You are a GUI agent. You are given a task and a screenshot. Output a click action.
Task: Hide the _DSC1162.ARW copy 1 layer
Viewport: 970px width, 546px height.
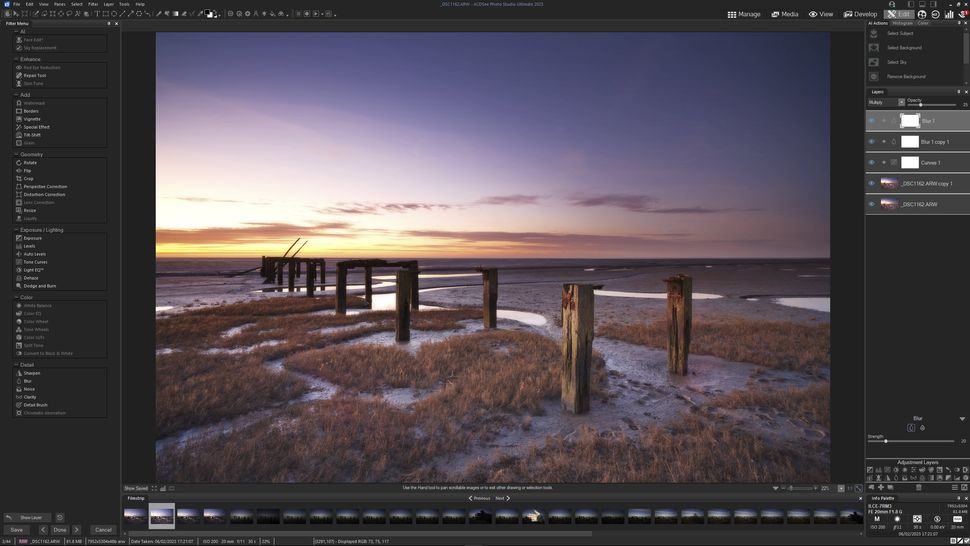[872, 184]
